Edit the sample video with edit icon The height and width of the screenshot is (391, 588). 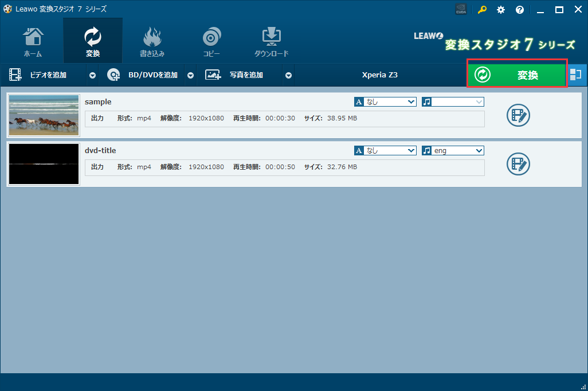pyautogui.click(x=518, y=116)
